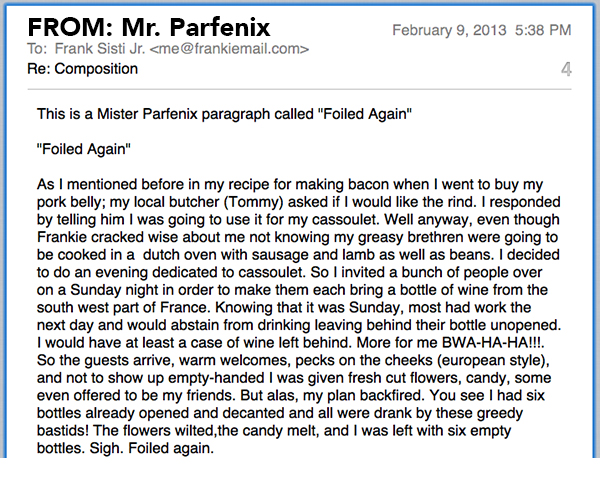Click the "Foiled Again" title line
Screen dimensions: 600x490
84,149
